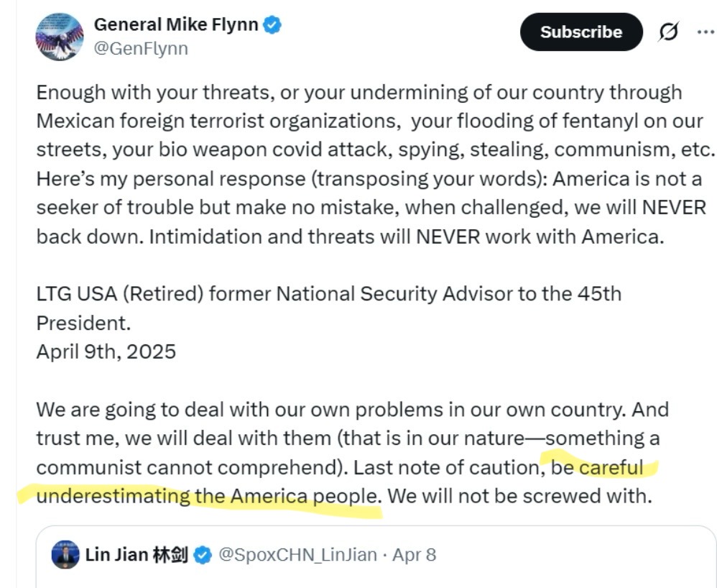Click the Subscribe button
Screen dimensions: 717x588
click(x=581, y=32)
